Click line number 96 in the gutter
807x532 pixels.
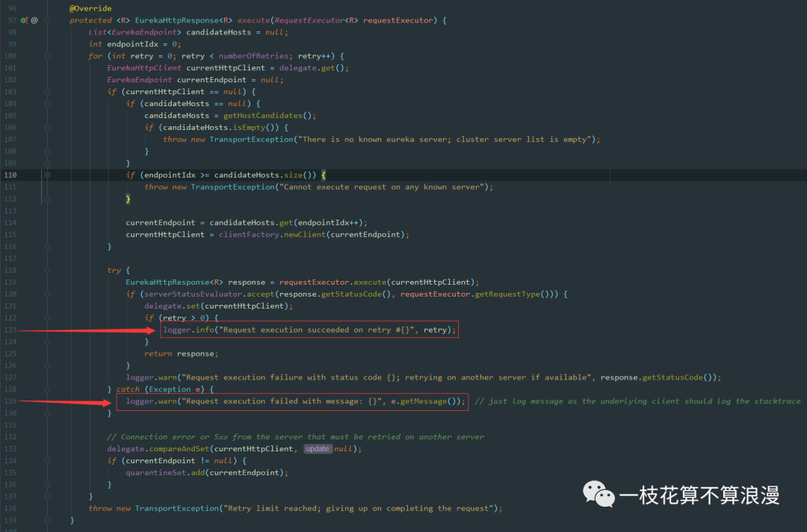point(13,8)
